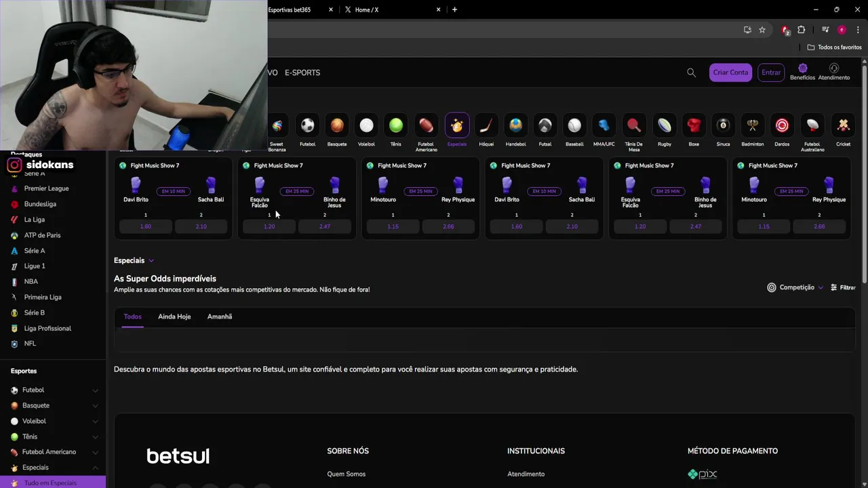868x488 pixels.
Task: Open the E-SPORTS menu item
Action: [x=302, y=73]
